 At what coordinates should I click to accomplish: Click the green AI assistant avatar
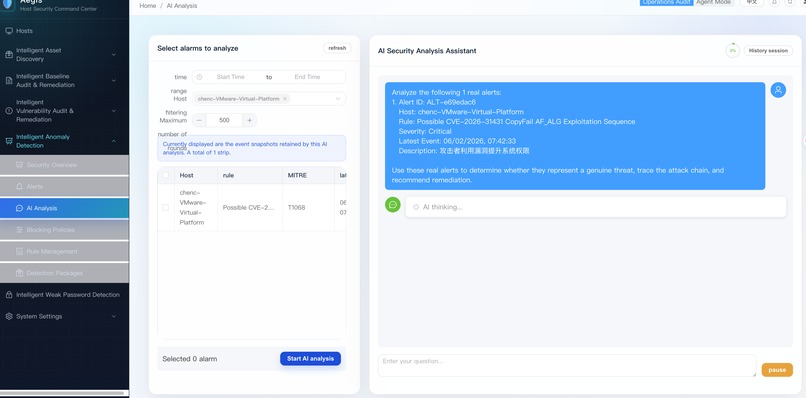[x=393, y=205]
